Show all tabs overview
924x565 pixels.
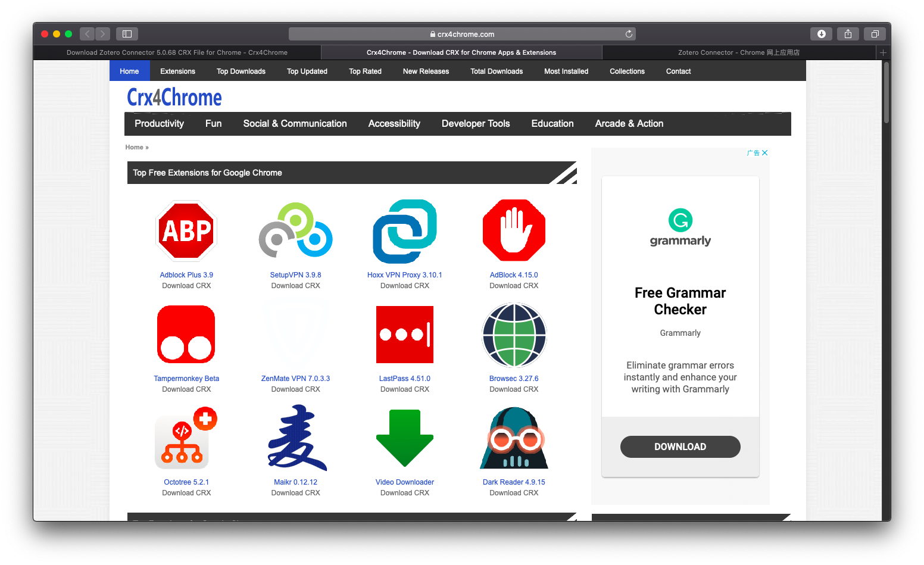[875, 34]
